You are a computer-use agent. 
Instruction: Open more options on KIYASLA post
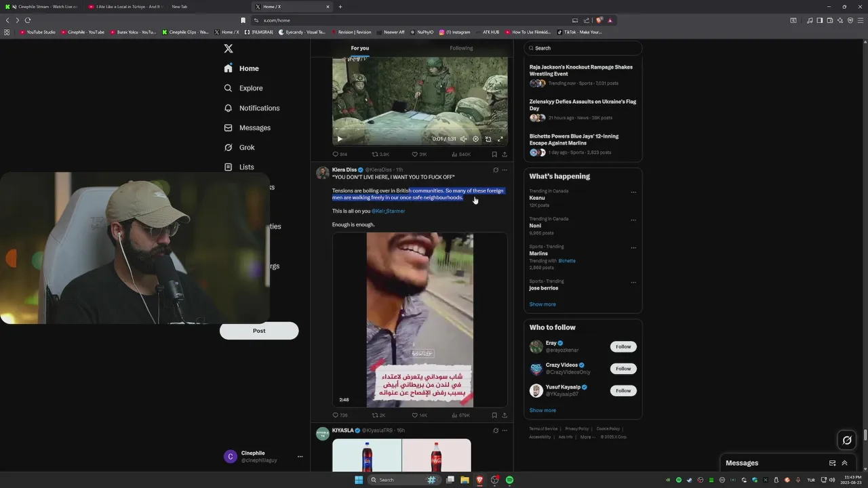pyautogui.click(x=505, y=430)
